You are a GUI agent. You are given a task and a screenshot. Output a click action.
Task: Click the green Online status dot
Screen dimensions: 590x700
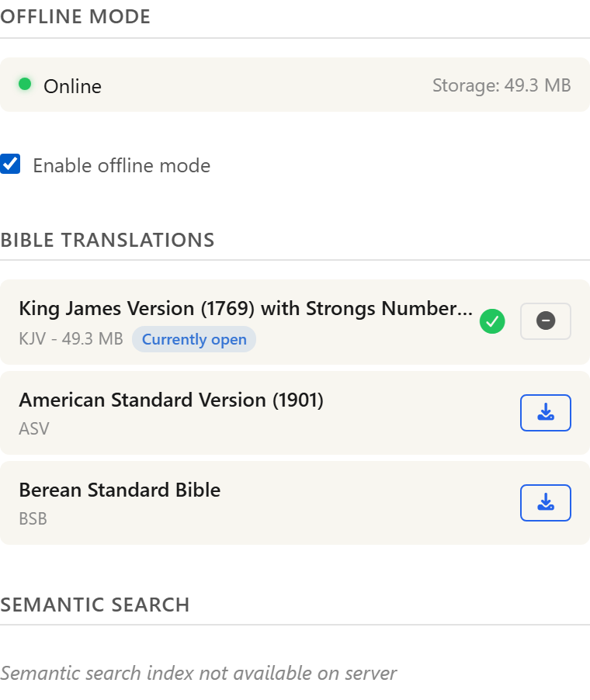click(25, 84)
